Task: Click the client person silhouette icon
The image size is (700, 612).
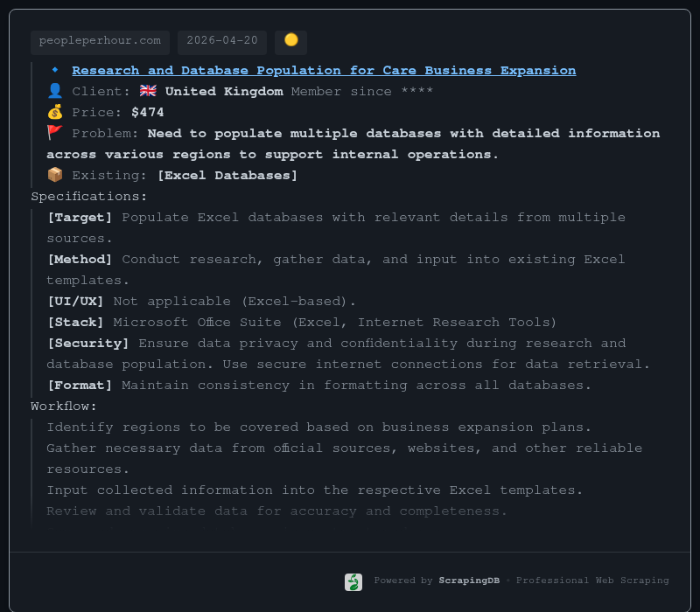Action: tap(55, 92)
